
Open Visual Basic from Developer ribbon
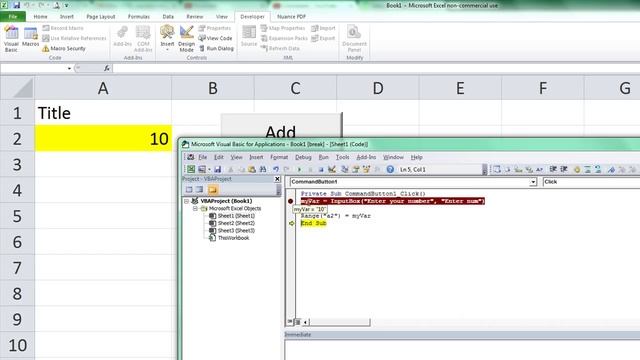click(x=11, y=38)
